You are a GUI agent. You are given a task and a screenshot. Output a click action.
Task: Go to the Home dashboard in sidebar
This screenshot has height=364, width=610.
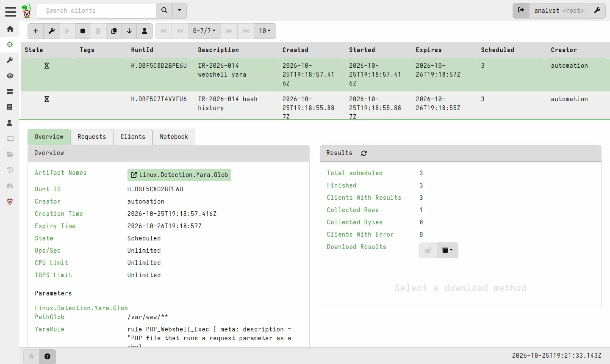[10, 29]
